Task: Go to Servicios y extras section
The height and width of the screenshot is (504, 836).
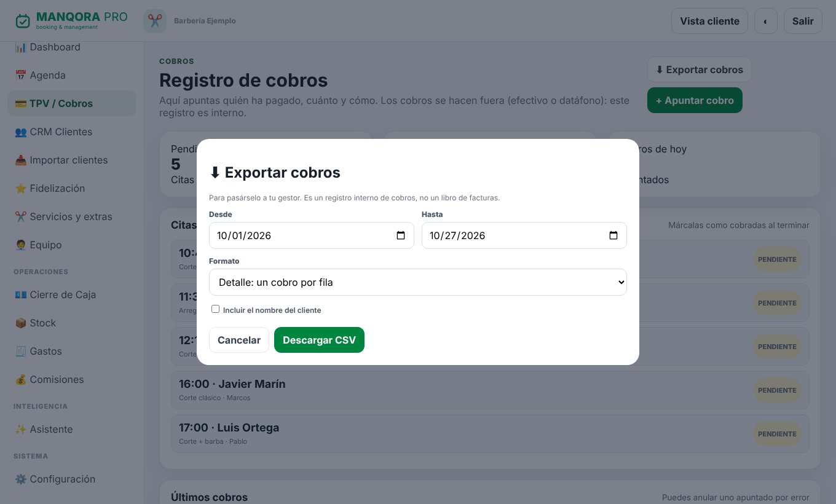Action: 72,217
